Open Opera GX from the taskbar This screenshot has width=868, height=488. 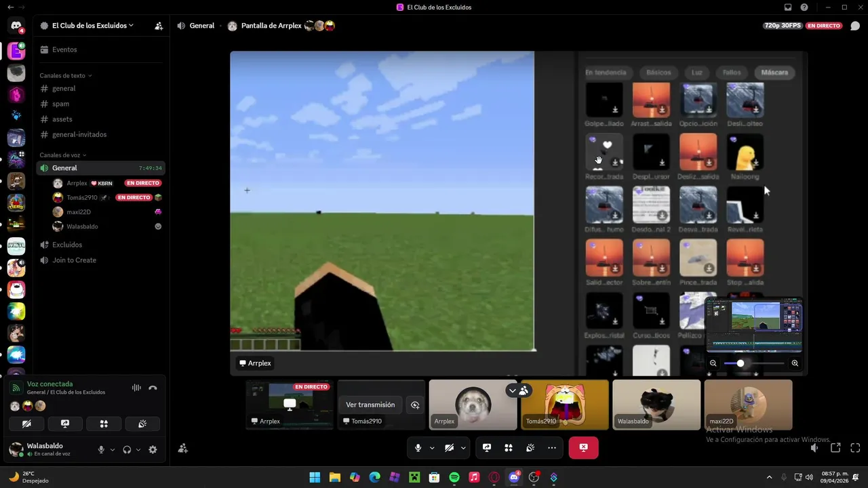494,477
